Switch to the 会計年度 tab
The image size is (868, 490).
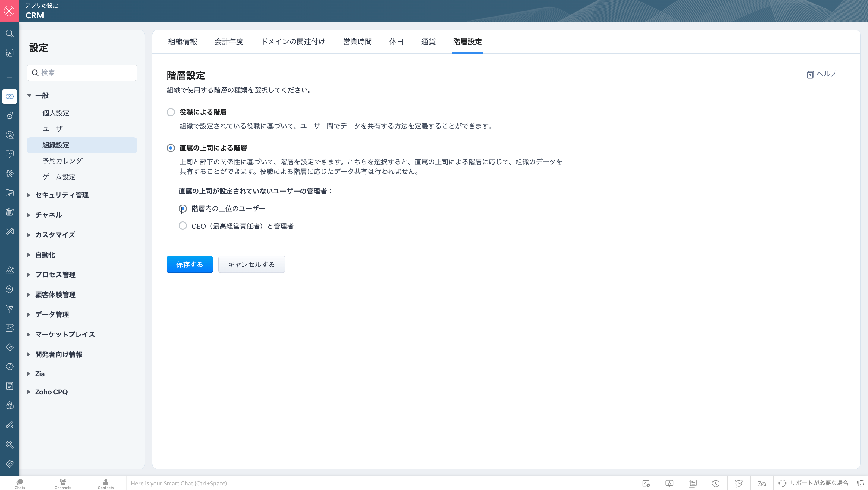(x=229, y=41)
